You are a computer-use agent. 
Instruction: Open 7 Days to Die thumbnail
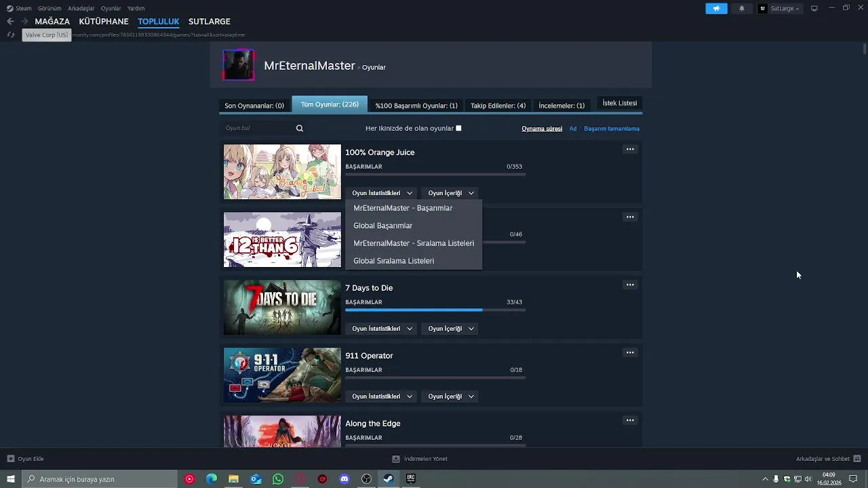[282, 307]
